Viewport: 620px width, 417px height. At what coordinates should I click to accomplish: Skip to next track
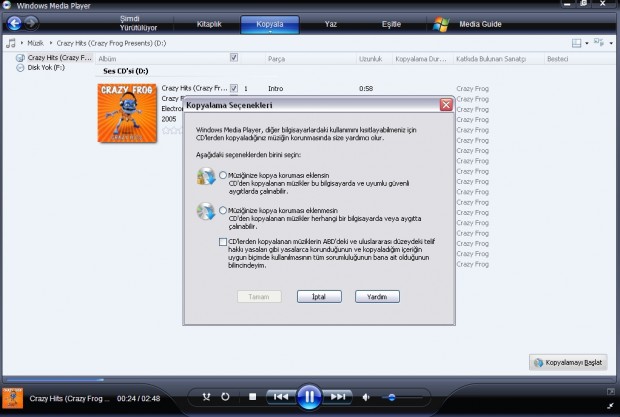coord(338,396)
